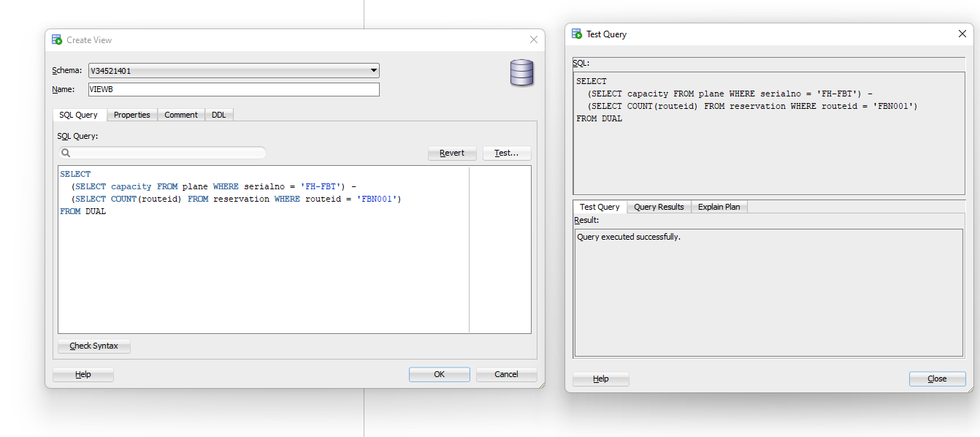
Task: Click the database cylinder icon in Create View
Action: (x=521, y=73)
